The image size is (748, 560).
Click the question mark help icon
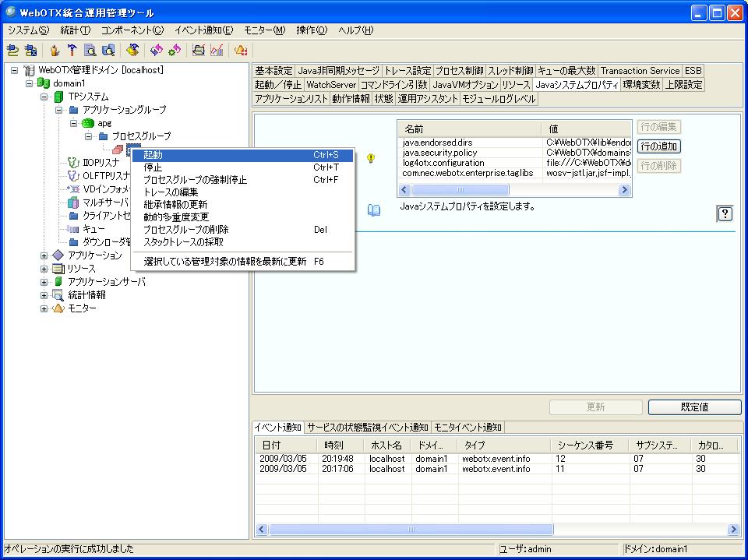724,215
